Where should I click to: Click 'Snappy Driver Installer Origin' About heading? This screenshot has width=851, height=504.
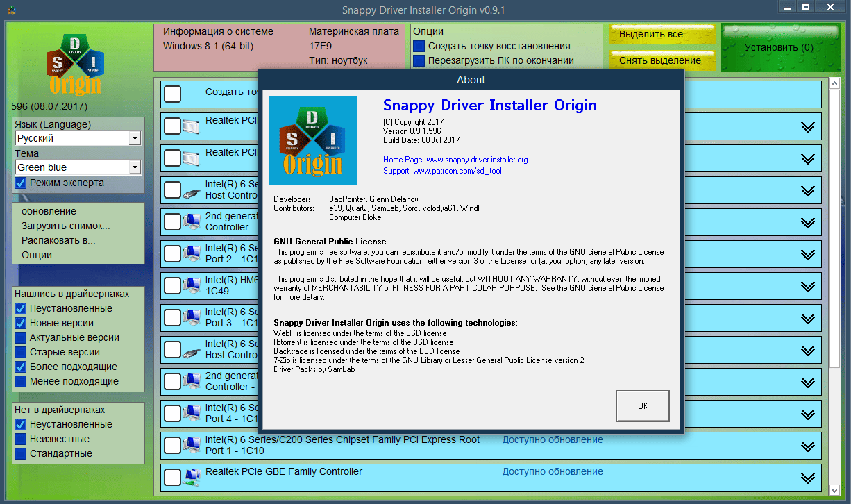490,105
